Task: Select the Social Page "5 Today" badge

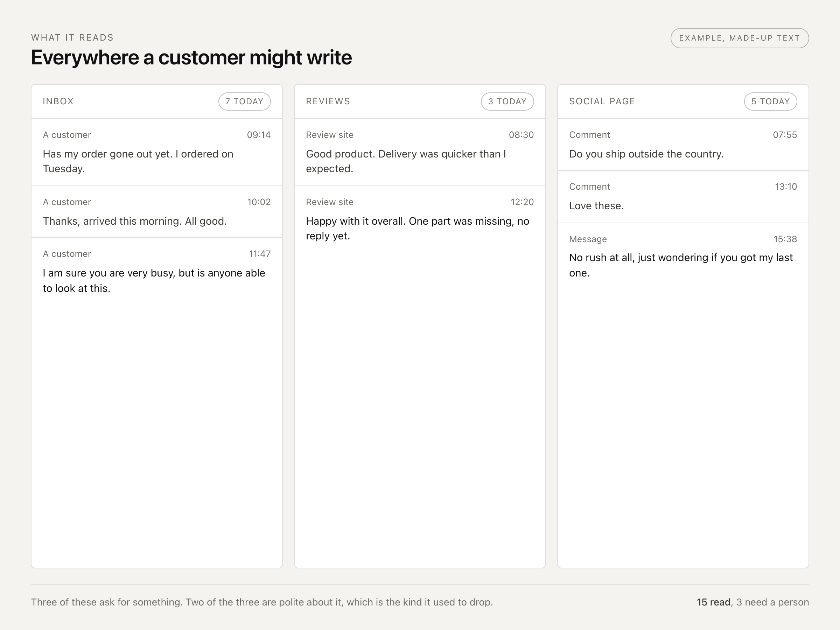Action: [x=770, y=101]
